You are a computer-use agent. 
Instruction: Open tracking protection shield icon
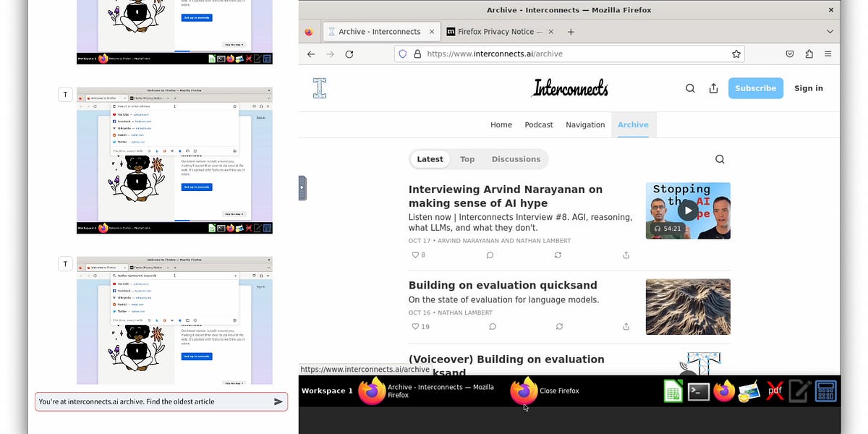coord(404,54)
